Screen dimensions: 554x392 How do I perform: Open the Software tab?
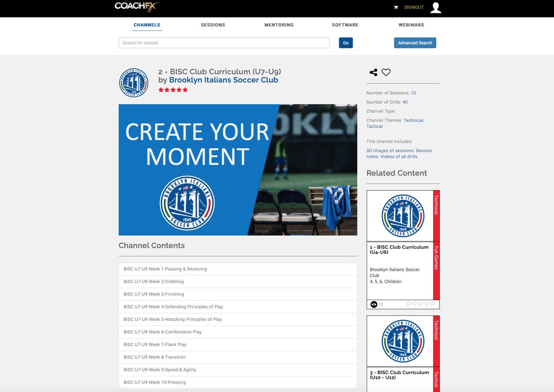pos(345,25)
